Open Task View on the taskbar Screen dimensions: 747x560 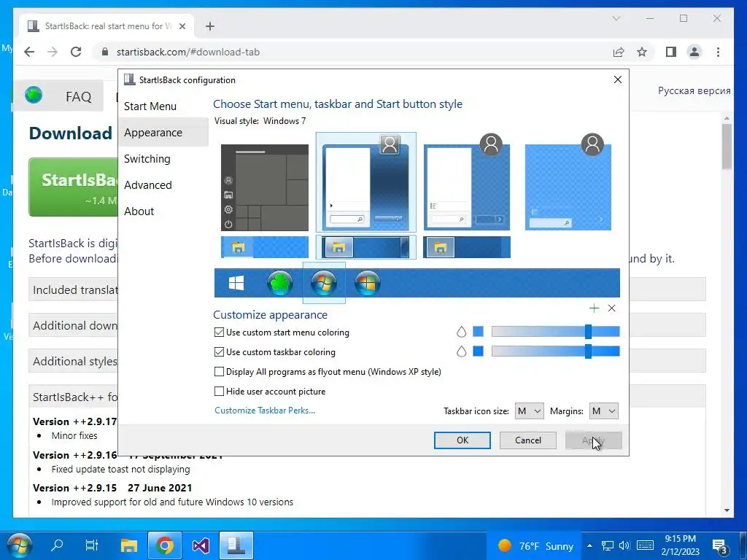(x=91, y=545)
